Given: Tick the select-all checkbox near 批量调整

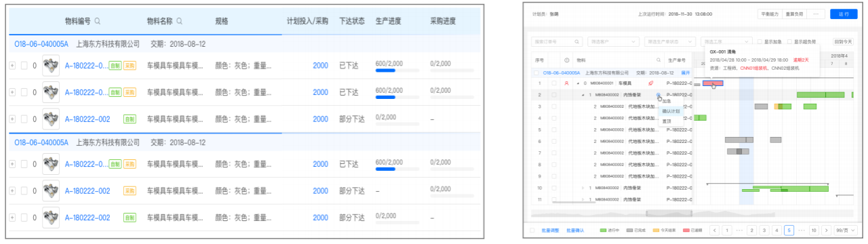Looking at the screenshot, I should tap(533, 230).
